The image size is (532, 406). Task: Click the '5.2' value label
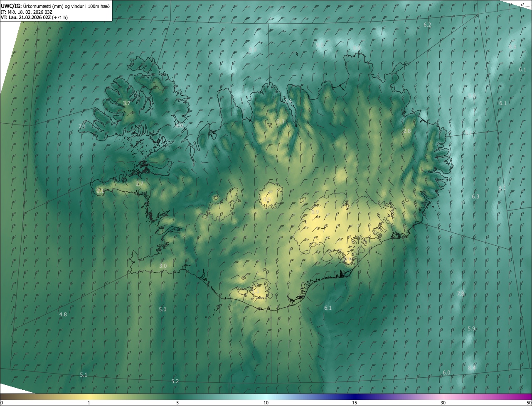175,381
